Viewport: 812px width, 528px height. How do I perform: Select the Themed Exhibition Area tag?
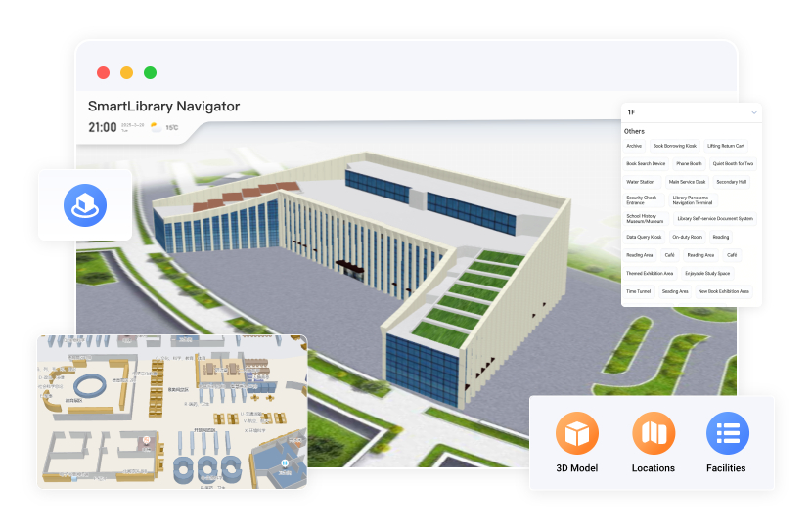[x=650, y=274]
